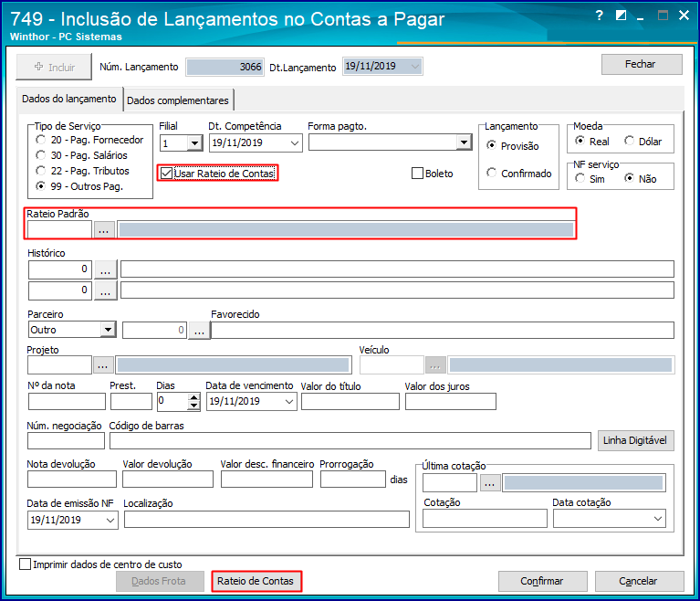700x601 pixels.
Task: Open the Parceiro type dropdown
Action: click(x=108, y=330)
